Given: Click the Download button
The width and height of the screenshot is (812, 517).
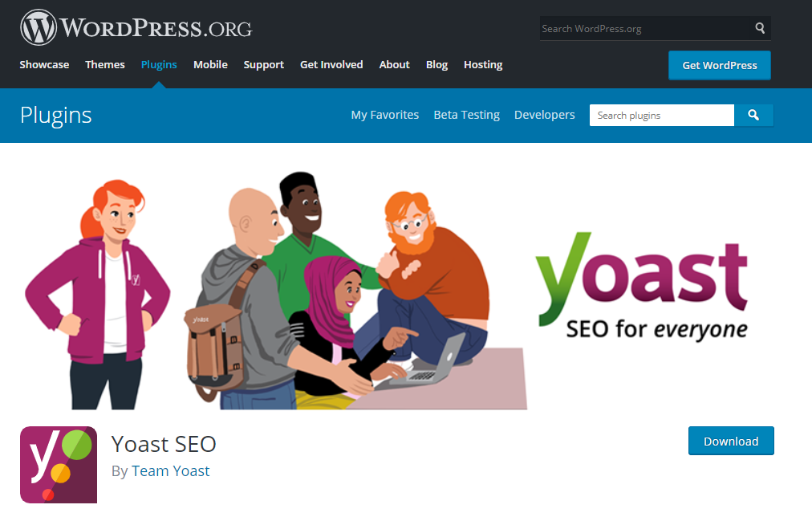Looking at the screenshot, I should point(731,441).
